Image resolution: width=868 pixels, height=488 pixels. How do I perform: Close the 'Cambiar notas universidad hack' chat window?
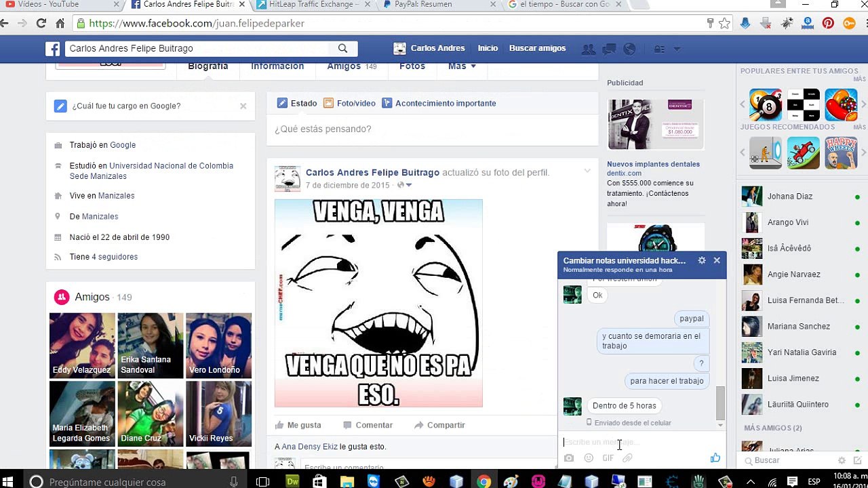(x=717, y=260)
